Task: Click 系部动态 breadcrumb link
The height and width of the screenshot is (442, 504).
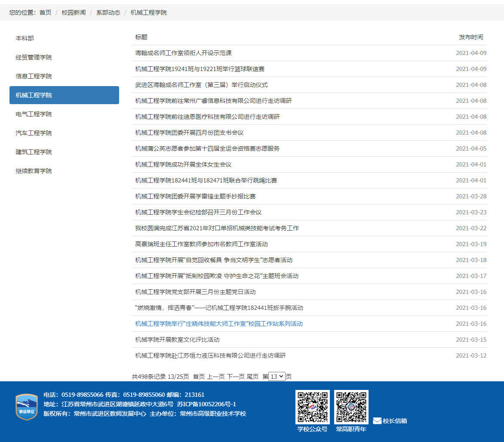Action: click(108, 12)
